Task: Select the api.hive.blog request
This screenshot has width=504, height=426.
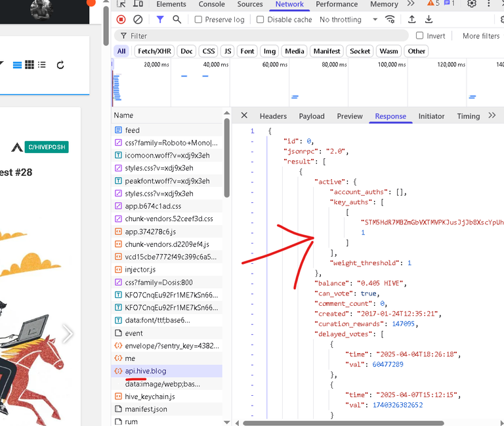Action: pyautogui.click(x=167, y=371)
